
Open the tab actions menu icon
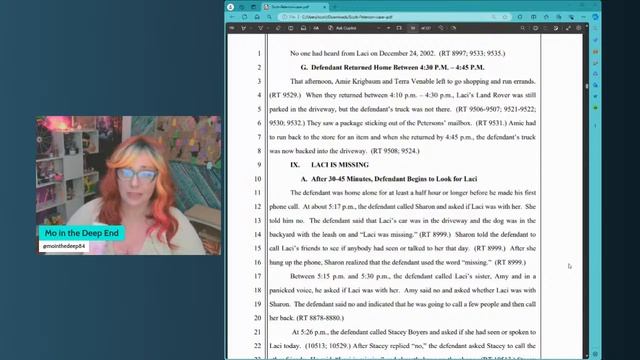click(x=253, y=7)
